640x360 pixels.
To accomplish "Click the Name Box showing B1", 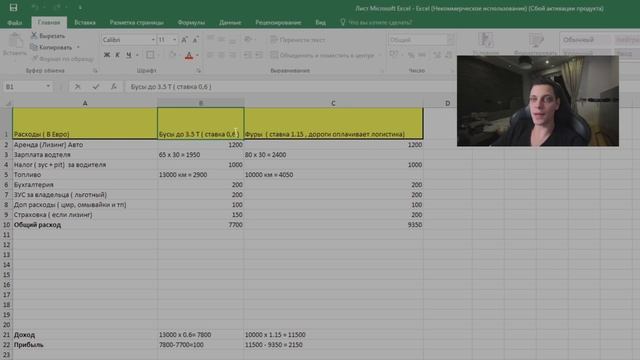I will (x=24, y=87).
